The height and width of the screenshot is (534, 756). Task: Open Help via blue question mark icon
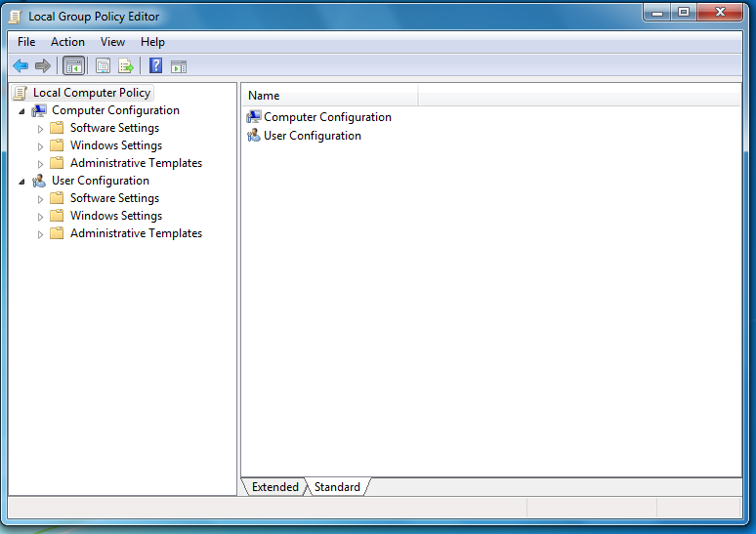point(155,65)
